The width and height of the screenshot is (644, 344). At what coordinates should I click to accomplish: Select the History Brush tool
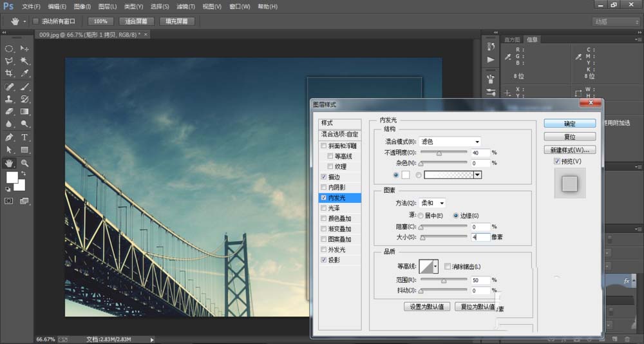click(24, 99)
